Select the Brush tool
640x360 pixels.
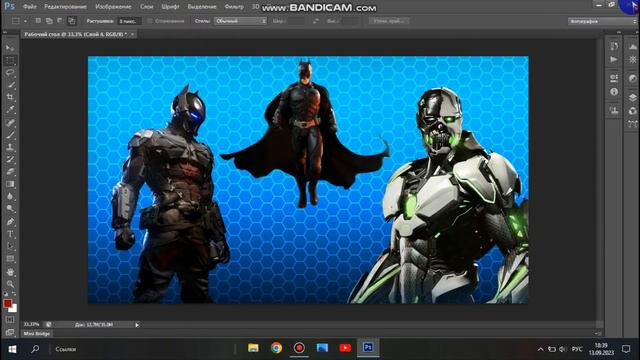point(10,135)
